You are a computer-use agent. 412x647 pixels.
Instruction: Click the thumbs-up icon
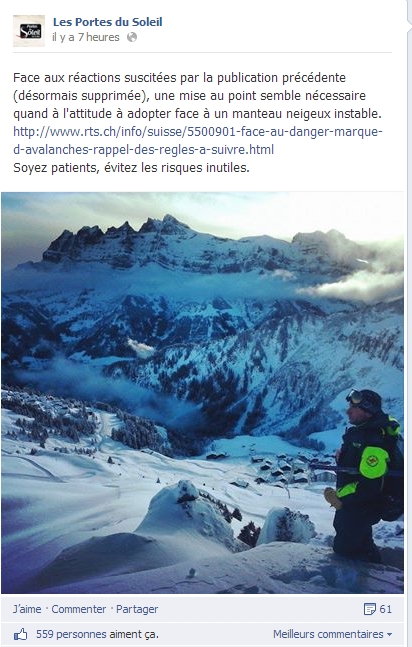tap(21, 634)
